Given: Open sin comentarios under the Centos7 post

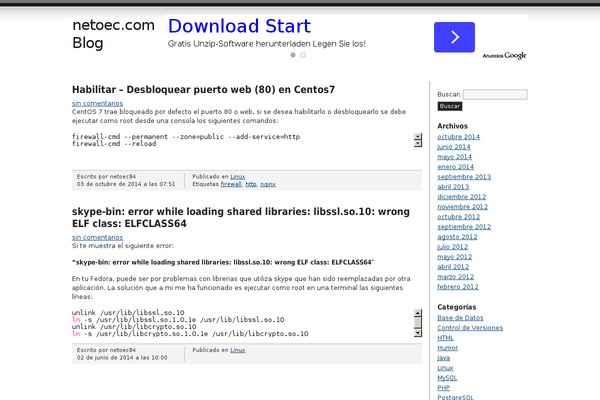Looking at the screenshot, I should (97, 103).
